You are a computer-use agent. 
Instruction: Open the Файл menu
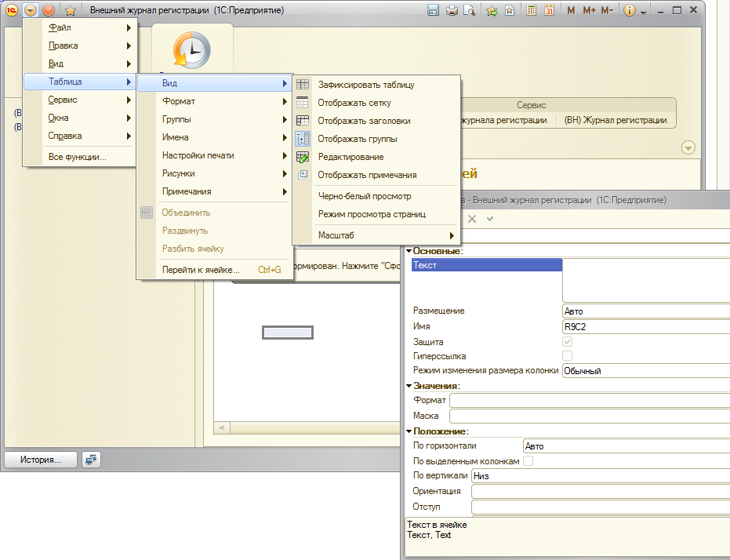pyautogui.click(x=80, y=27)
